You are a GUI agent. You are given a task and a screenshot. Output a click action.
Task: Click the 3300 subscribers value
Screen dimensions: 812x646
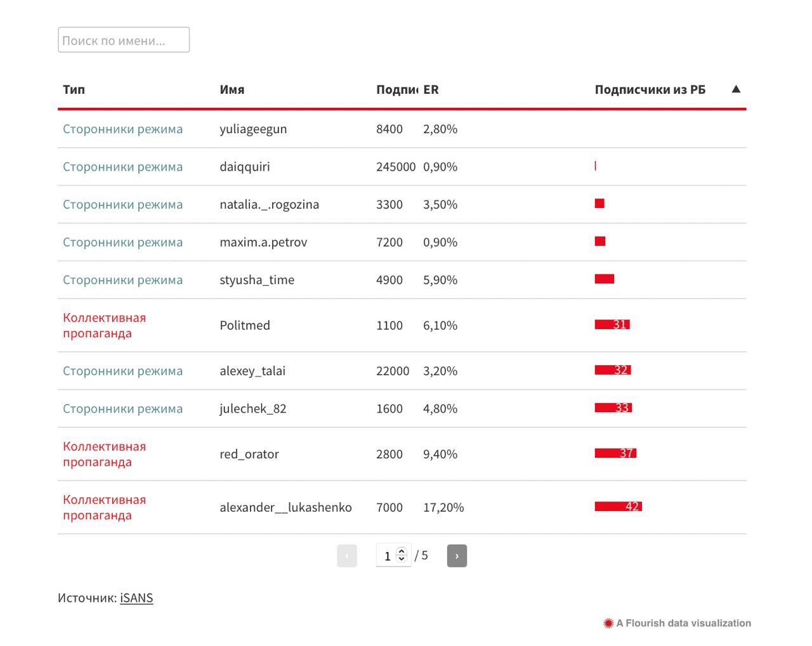390,204
